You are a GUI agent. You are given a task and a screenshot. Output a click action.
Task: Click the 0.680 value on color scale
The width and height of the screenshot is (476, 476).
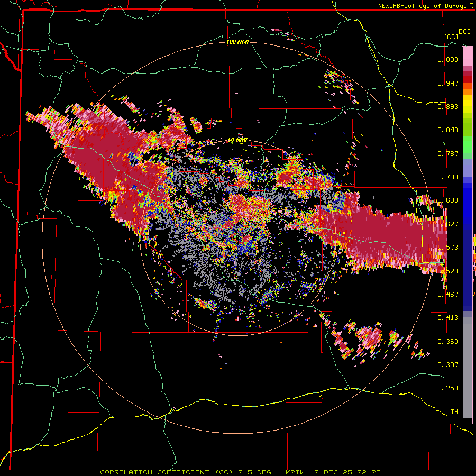point(448,200)
